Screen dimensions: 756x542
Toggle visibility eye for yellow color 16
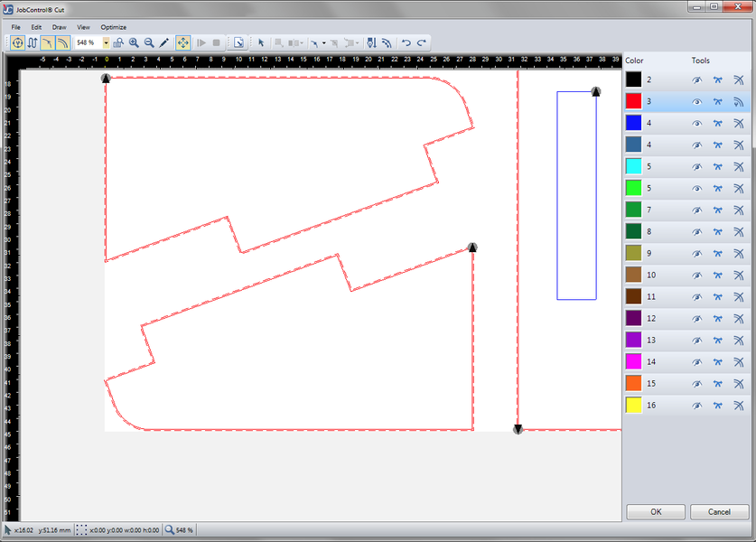point(696,406)
